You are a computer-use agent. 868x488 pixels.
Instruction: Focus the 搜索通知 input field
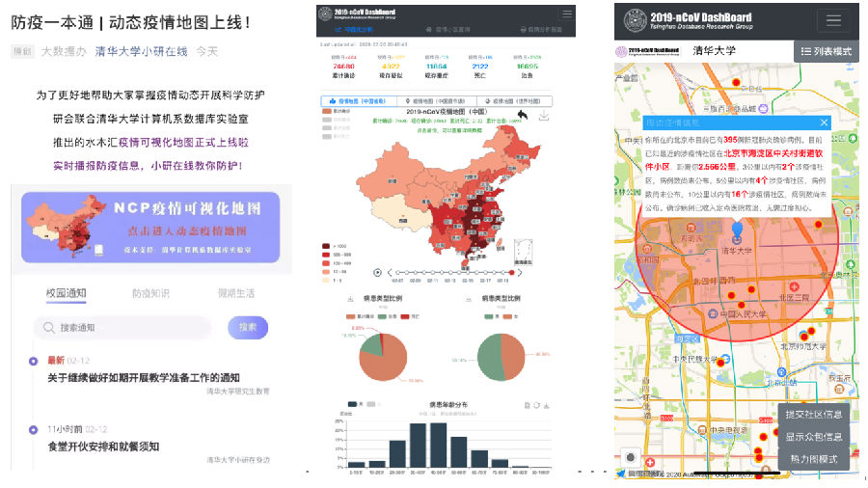pos(122,328)
